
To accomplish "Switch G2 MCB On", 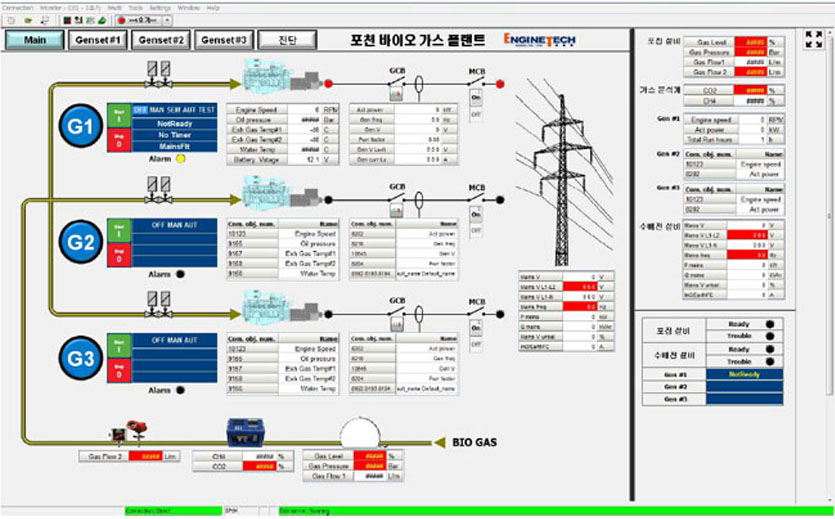I will point(476,215).
